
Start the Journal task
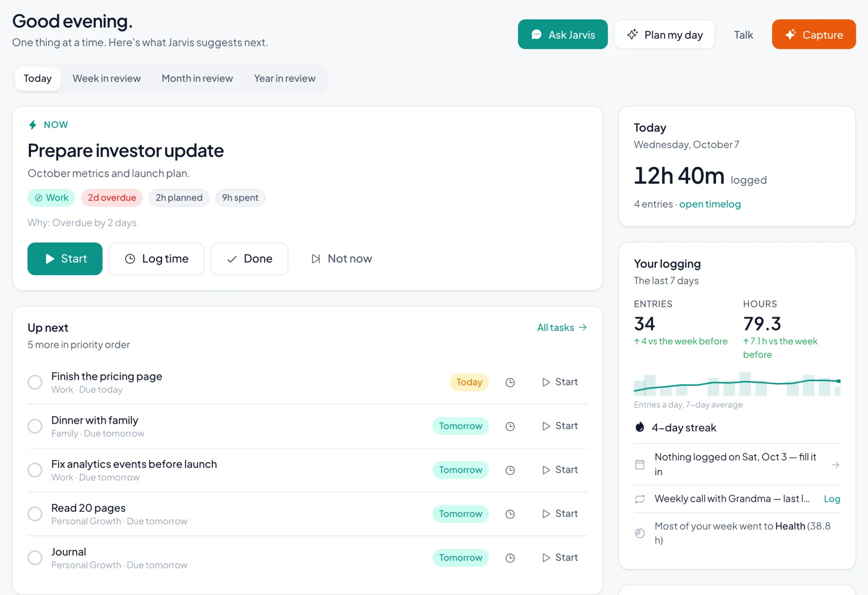(x=560, y=558)
